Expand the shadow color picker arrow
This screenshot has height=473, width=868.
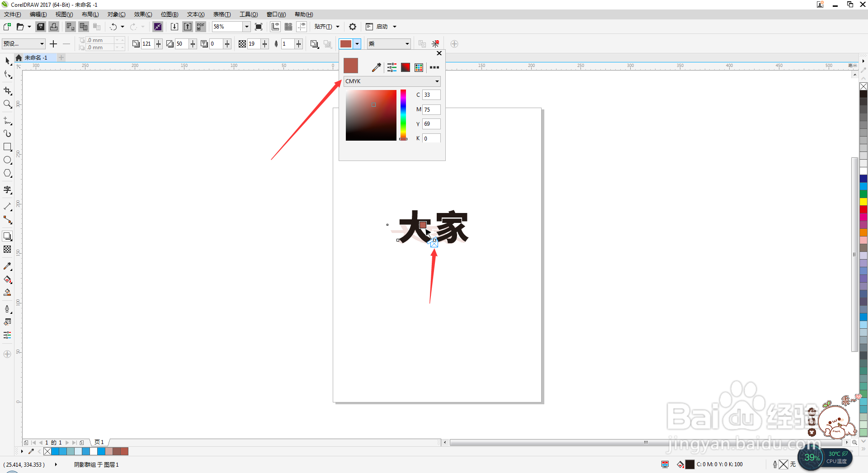(357, 44)
